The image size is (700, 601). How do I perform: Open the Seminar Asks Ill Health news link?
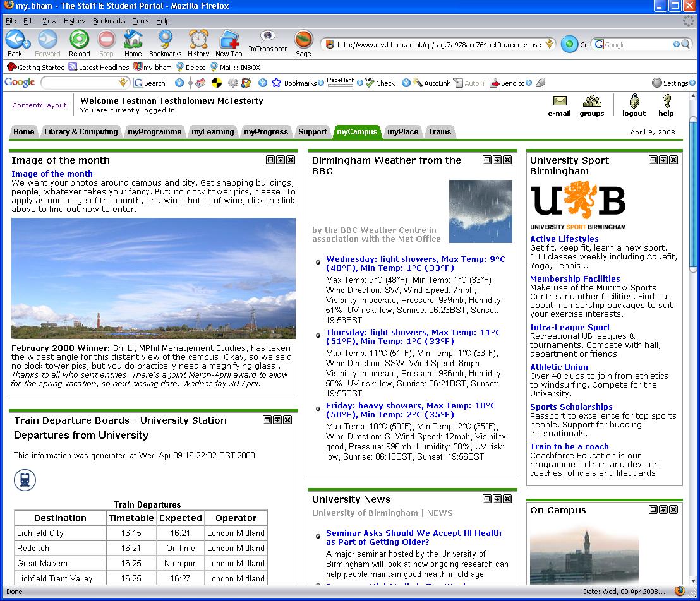[413, 537]
